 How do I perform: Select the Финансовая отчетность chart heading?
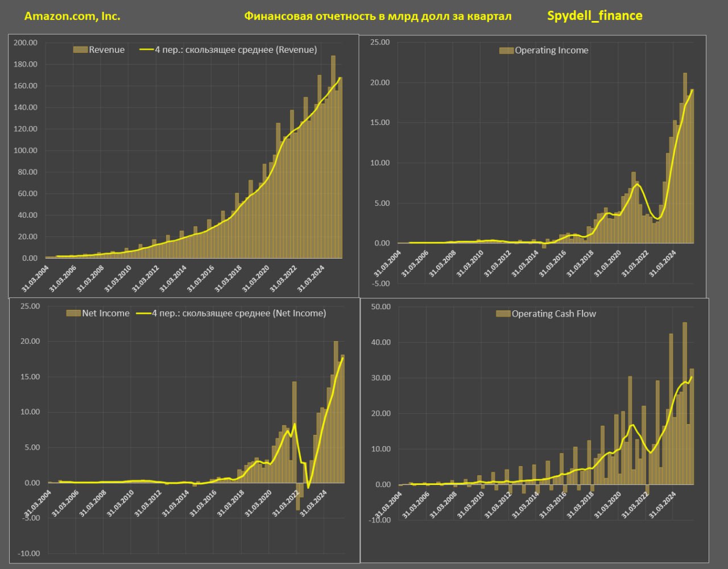[x=378, y=16]
